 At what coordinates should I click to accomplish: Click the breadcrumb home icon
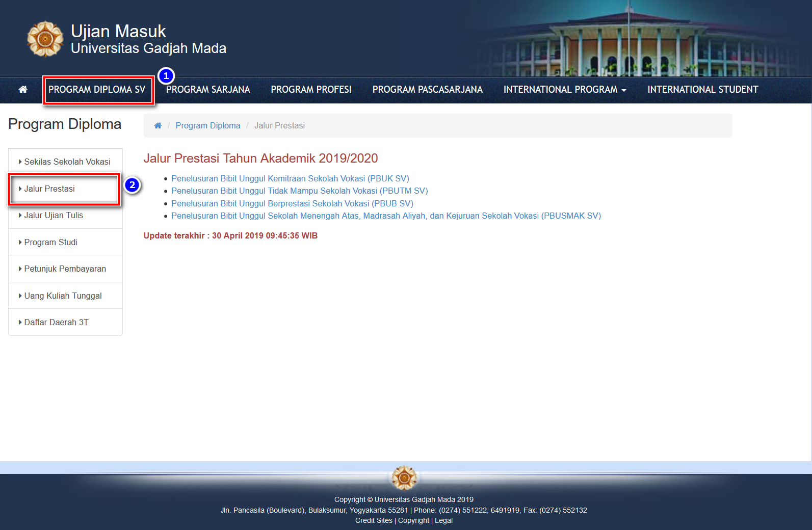[158, 126]
